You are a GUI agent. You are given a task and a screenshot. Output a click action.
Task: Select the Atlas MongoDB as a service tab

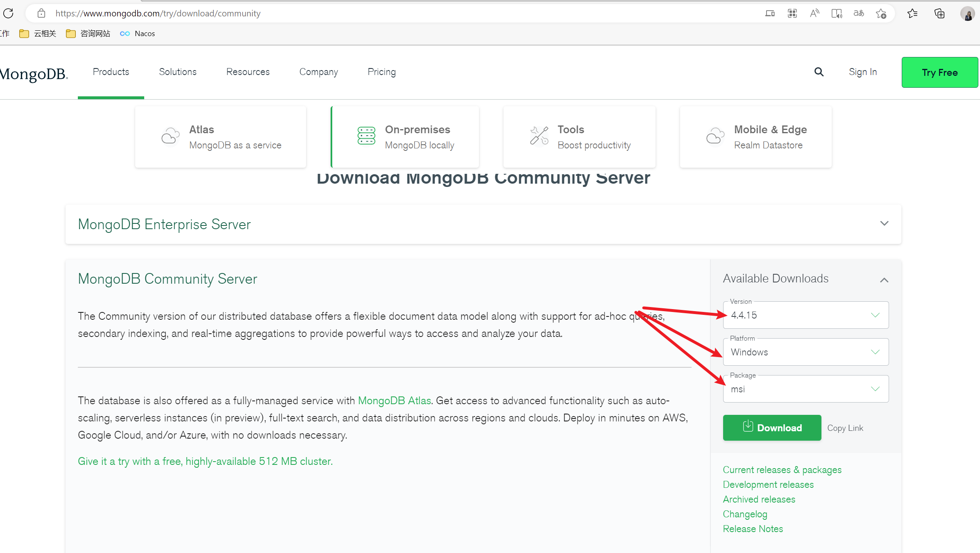(x=221, y=137)
